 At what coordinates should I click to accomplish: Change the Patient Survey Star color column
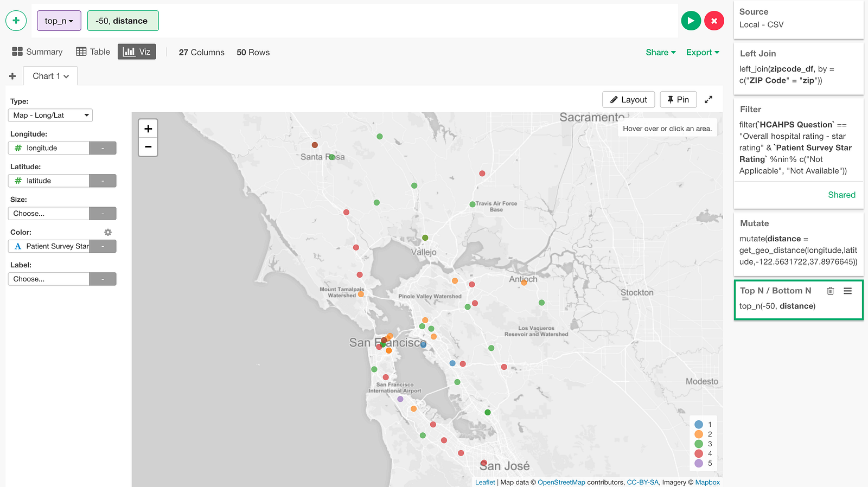coord(49,246)
